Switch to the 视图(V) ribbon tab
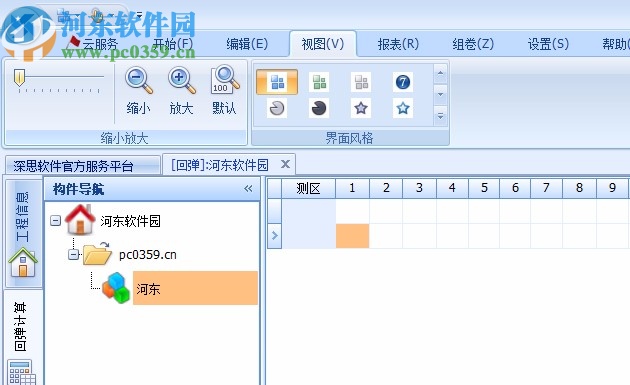 click(323, 44)
